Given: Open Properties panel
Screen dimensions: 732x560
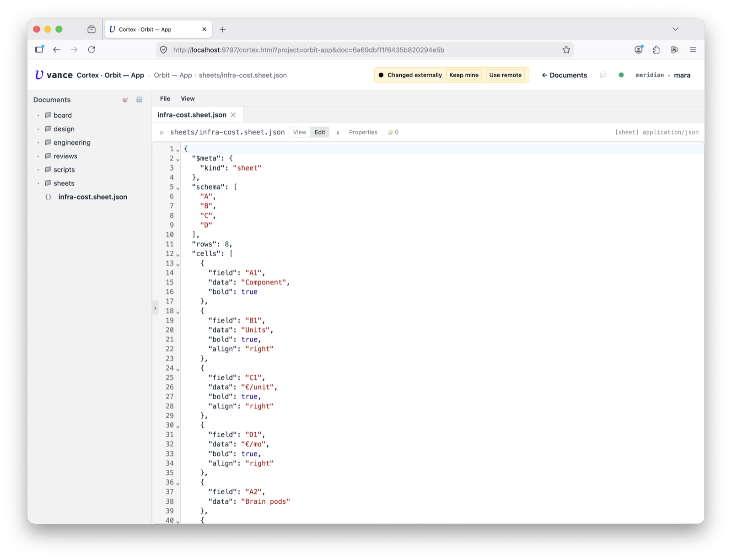Looking at the screenshot, I should [363, 132].
